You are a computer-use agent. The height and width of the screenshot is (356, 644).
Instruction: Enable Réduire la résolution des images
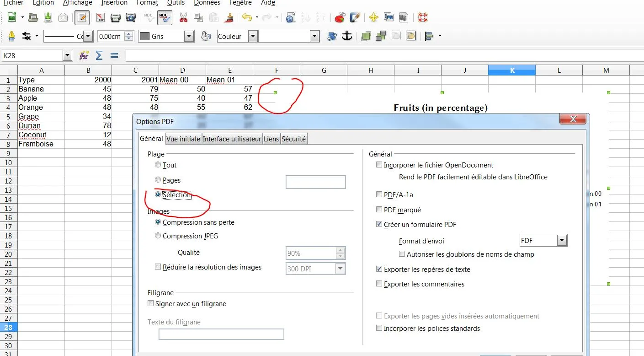pos(158,267)
